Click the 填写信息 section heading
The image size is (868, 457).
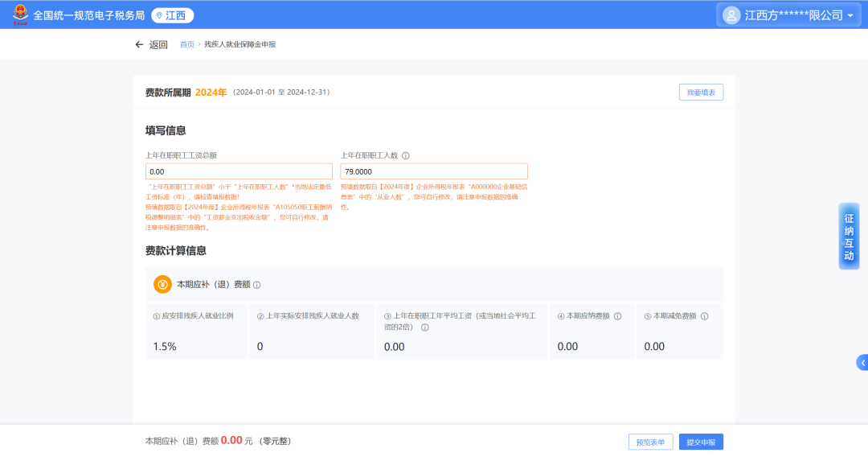[166, 130]
